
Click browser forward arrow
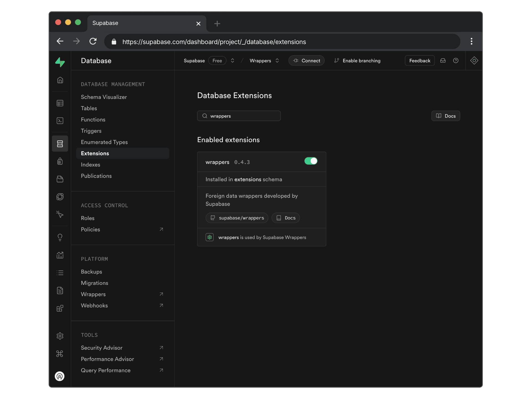point(76,41)
